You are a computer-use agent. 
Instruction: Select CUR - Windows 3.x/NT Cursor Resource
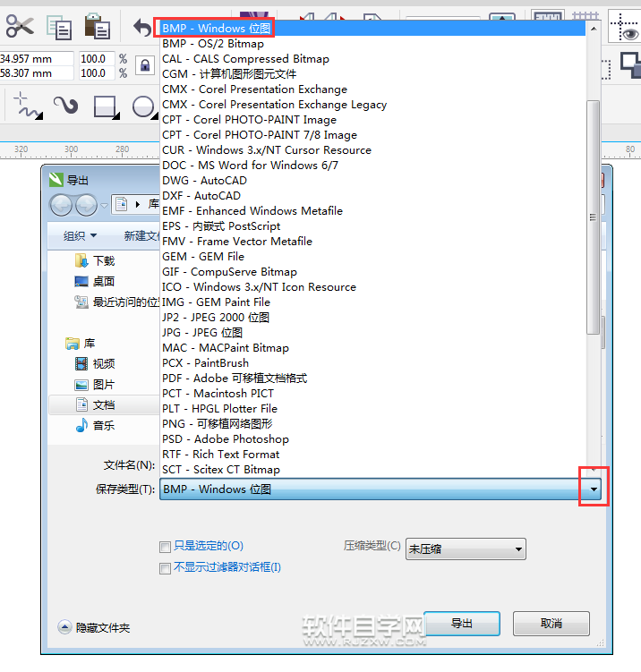(x=372, y=150)
